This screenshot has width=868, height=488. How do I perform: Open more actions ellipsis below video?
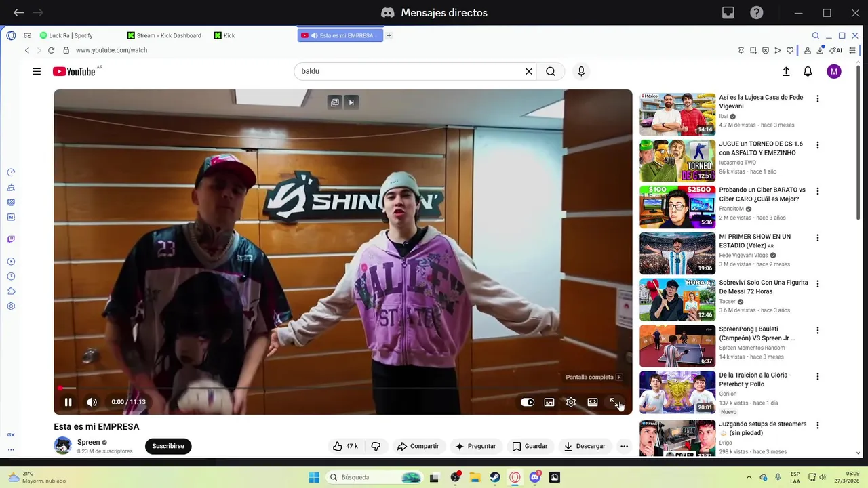624,446
